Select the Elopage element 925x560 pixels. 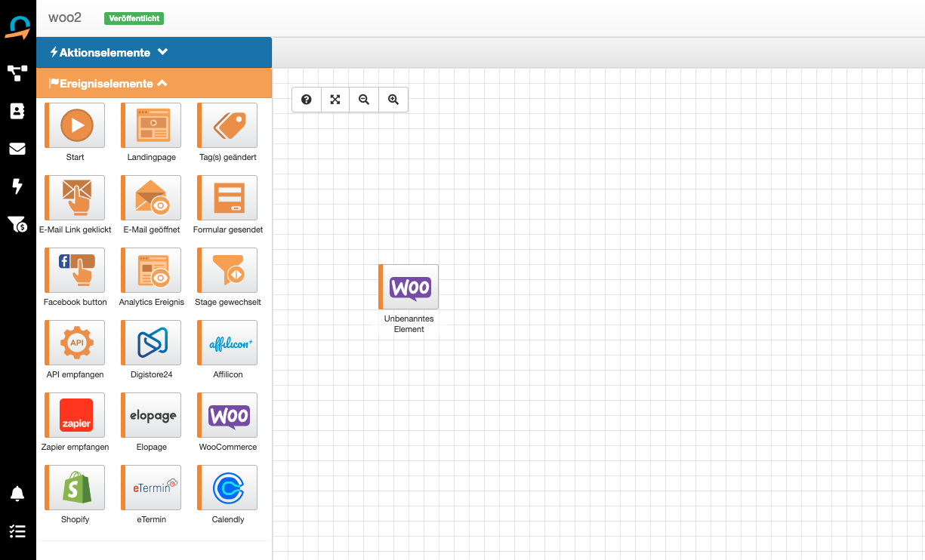[x=151, y=415]
